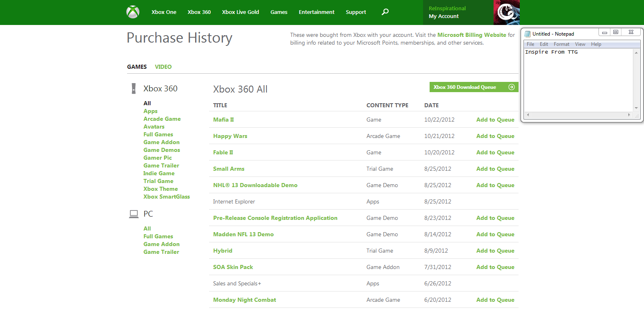Image resolution: width=644 pixels, height=312 pixels.
Task: Filter PC purchases by Game Trailer
Action: pos(161,252)
